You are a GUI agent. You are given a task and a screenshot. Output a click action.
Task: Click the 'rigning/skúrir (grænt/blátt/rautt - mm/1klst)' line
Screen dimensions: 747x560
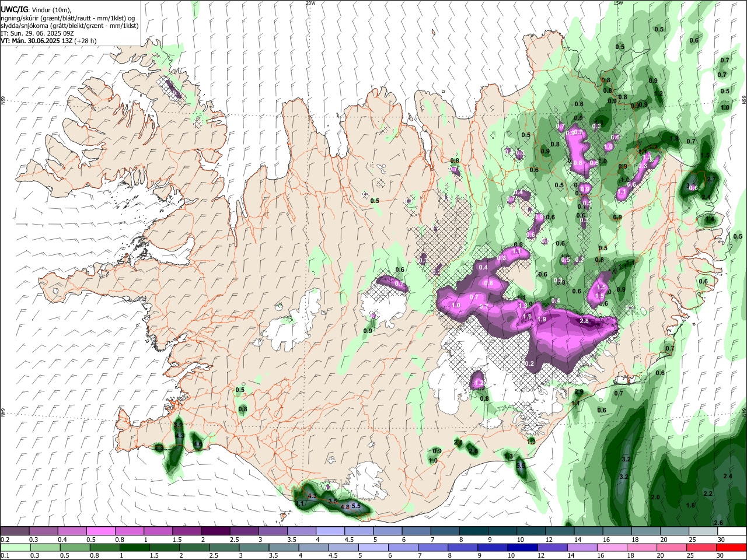coord(68,18)
